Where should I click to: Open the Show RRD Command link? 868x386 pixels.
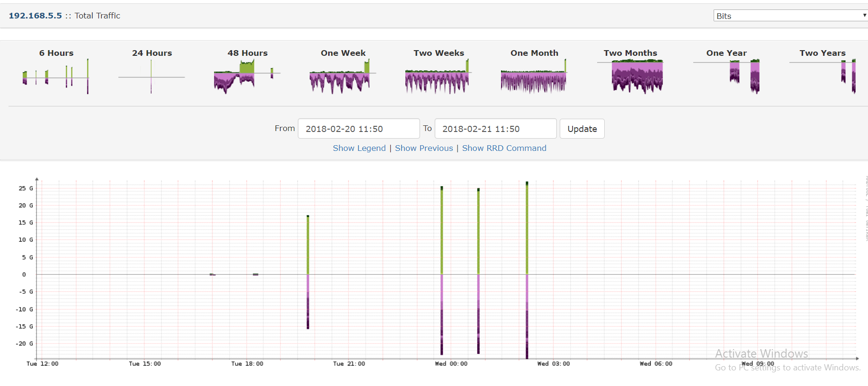click(504, 148)
